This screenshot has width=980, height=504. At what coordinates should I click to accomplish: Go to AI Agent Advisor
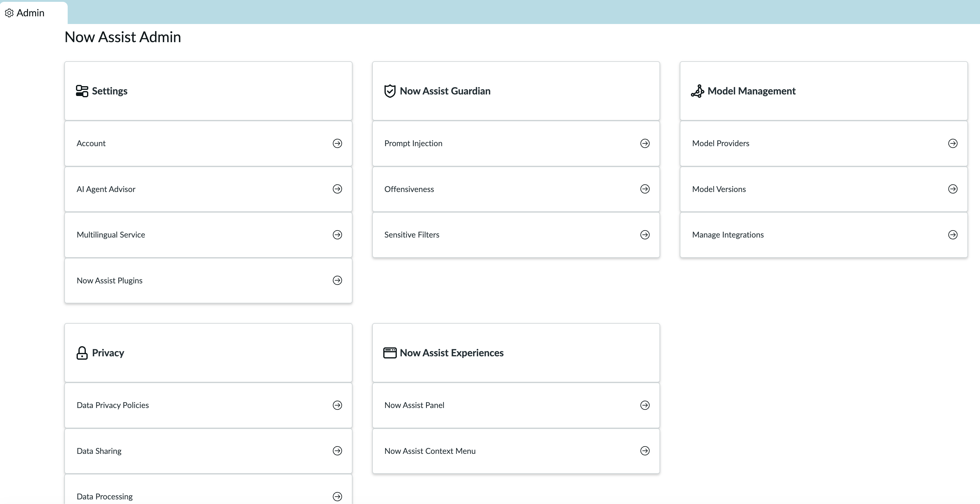[x=106, y=189]
